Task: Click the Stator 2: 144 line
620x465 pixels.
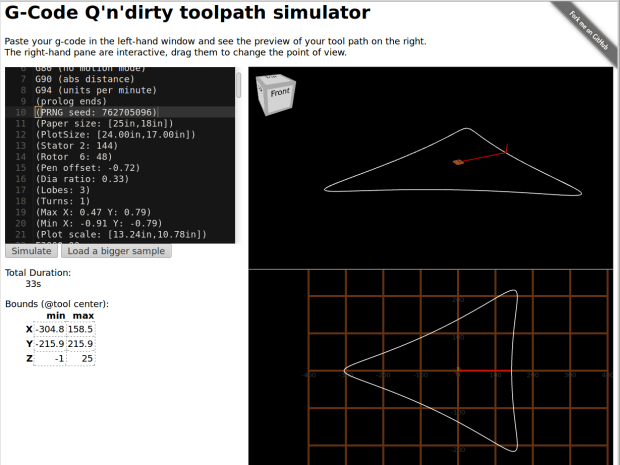Action: pos(76,146)
